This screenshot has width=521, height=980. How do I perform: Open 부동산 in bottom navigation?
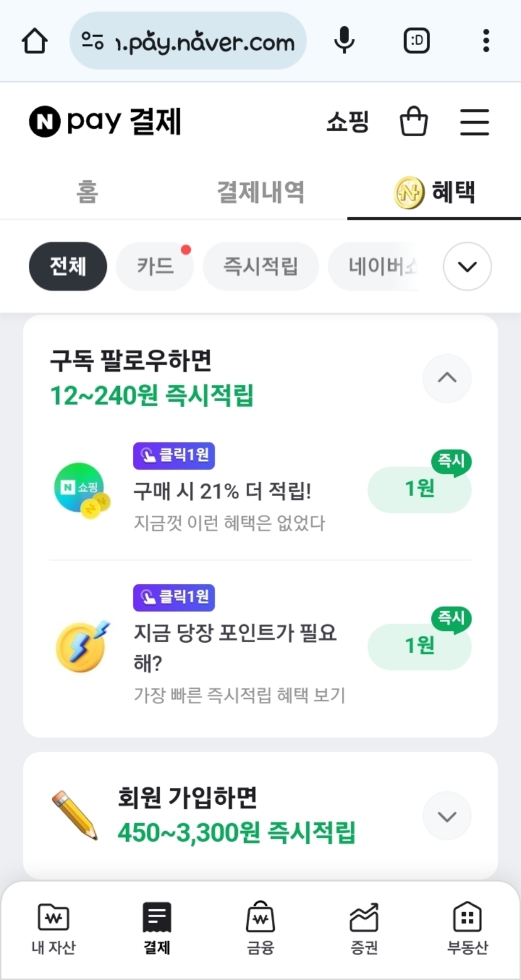(467, 929)
